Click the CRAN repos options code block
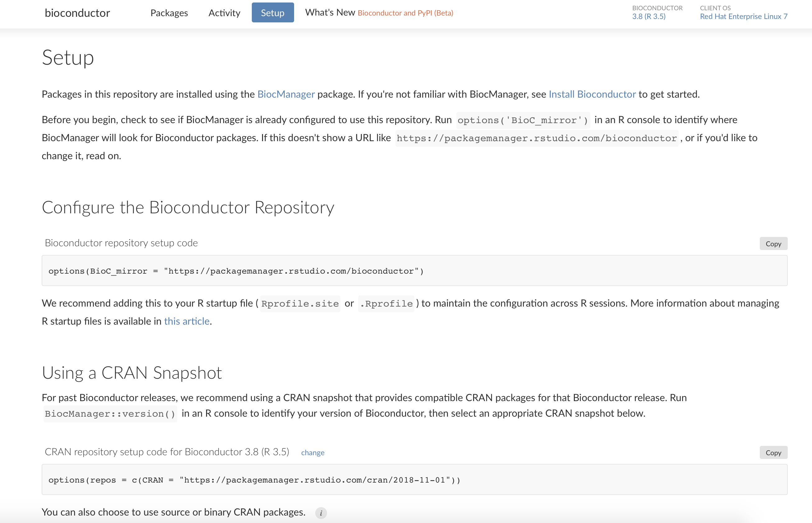This screenshot has width=812, height=523. click(254, 480)
